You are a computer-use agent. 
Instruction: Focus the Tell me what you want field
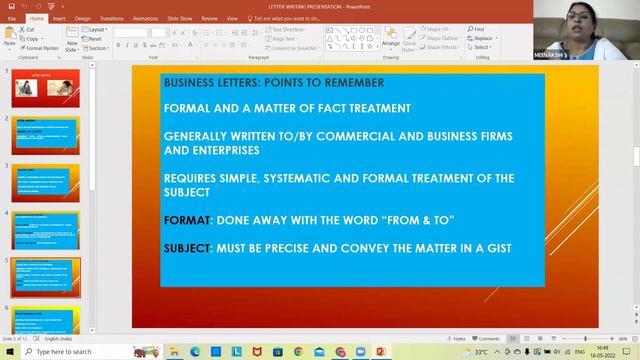pyautogui.click(x=284, y=19)
